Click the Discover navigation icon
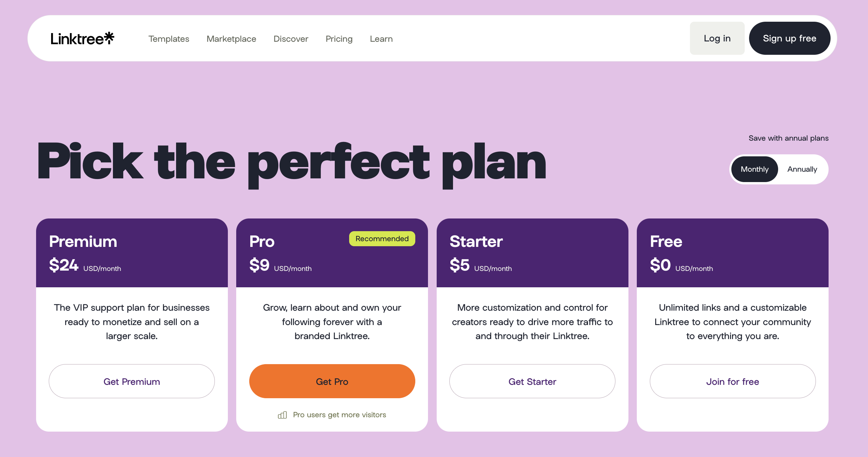The image size is (868, 457). click(290, 39)
